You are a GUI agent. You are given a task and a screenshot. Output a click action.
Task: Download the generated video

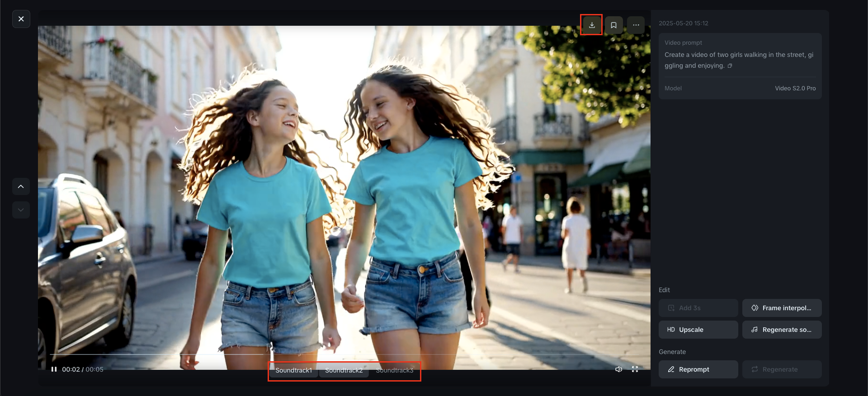pyautogui.click(x=592, y=25)
